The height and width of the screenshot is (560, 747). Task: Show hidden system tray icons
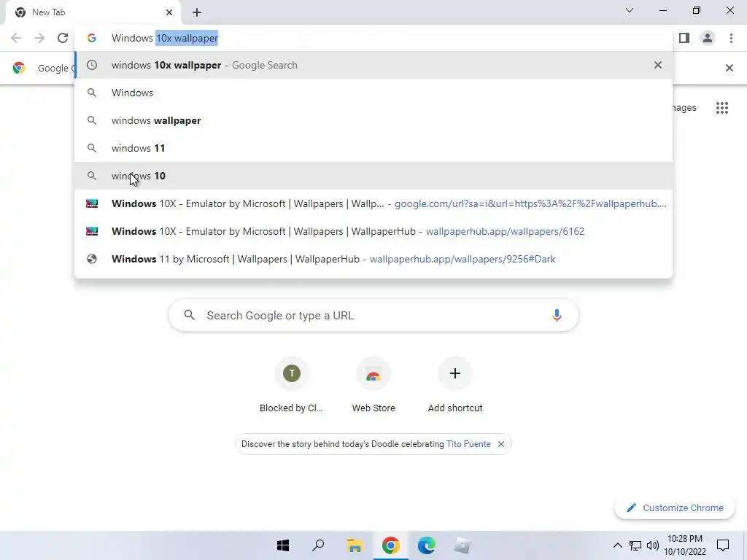(617, 545)
